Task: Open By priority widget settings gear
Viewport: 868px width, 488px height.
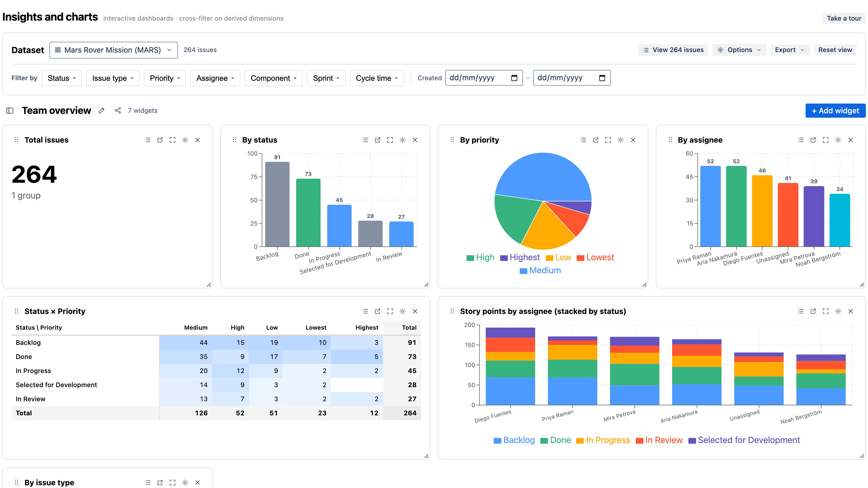Action: point(621,140)
